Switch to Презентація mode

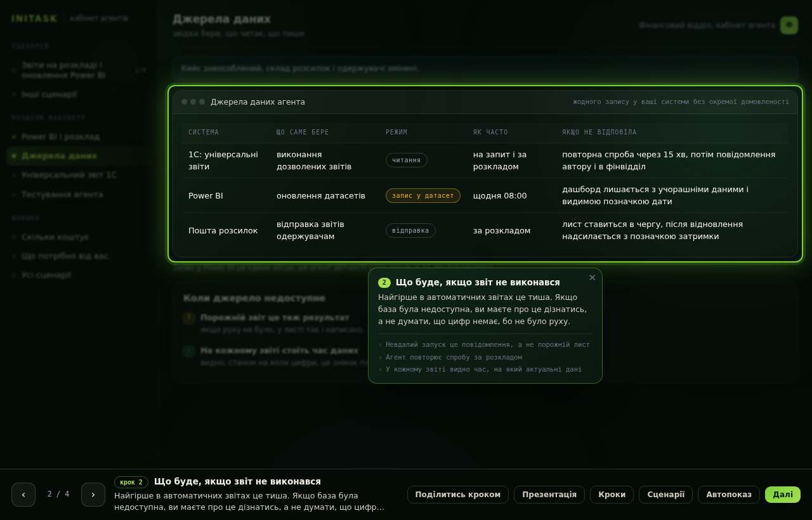click(549, 495)
